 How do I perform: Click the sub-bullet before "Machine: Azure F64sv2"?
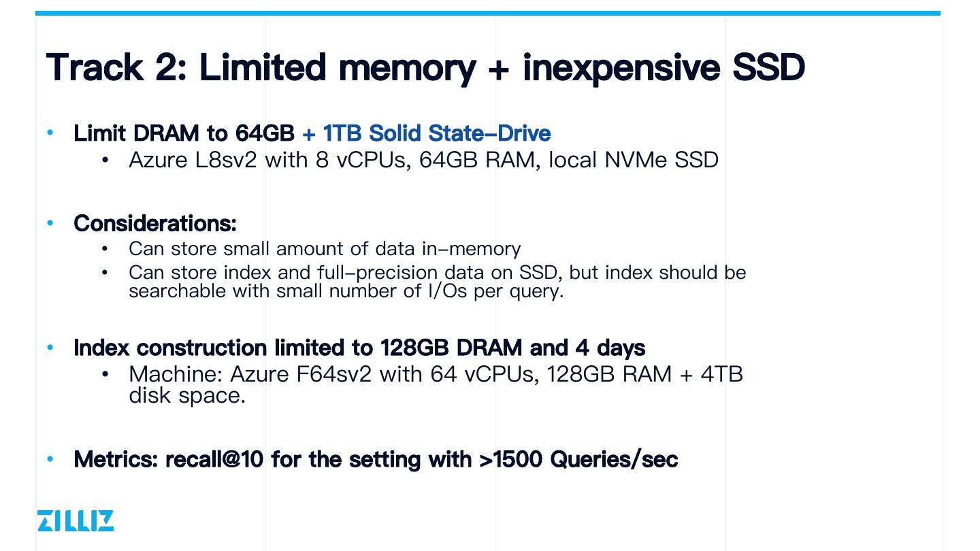coord(105,374)
